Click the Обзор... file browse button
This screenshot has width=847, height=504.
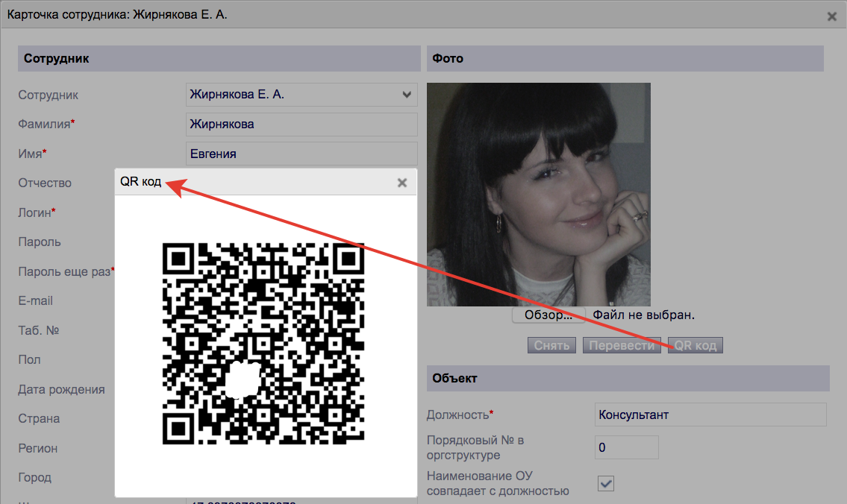[548, 315]
